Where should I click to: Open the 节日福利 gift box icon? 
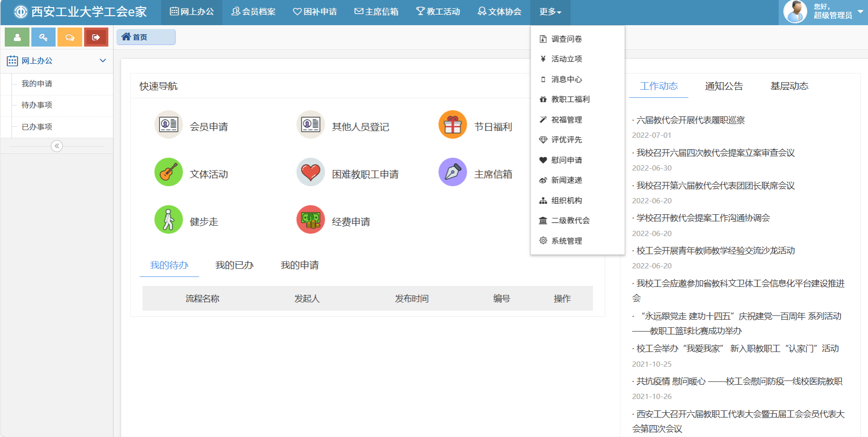(452, 125)
